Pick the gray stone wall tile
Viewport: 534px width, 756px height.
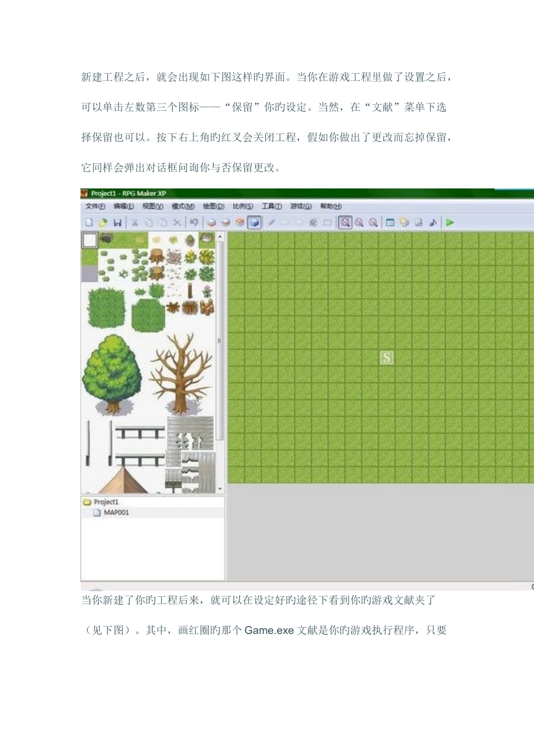point(190,433)
